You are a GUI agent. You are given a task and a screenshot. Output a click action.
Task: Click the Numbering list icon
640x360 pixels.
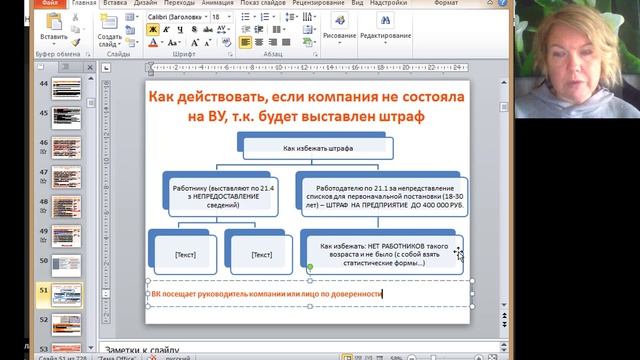(265, 17)
